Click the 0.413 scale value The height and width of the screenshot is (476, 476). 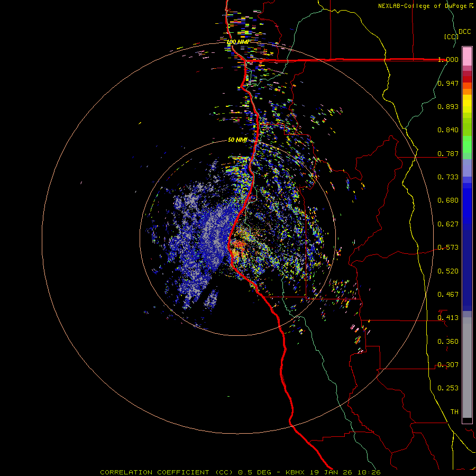point(448,318)
